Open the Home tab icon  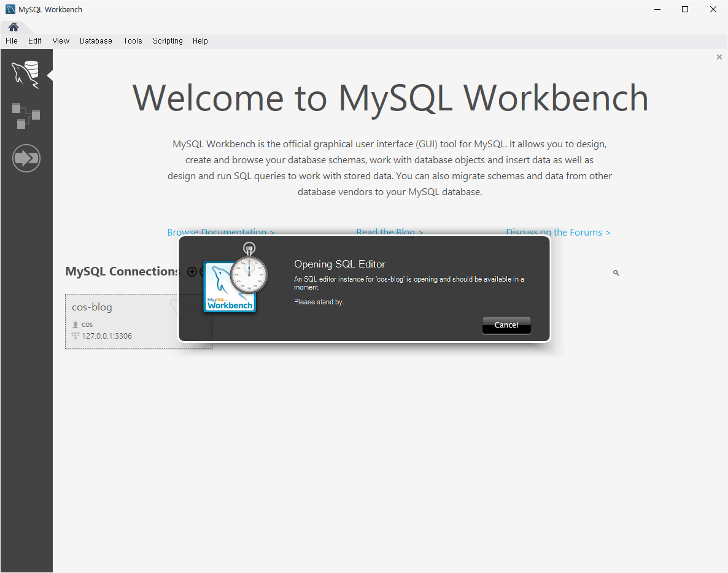pyautogui.click(x=13, y=27)
